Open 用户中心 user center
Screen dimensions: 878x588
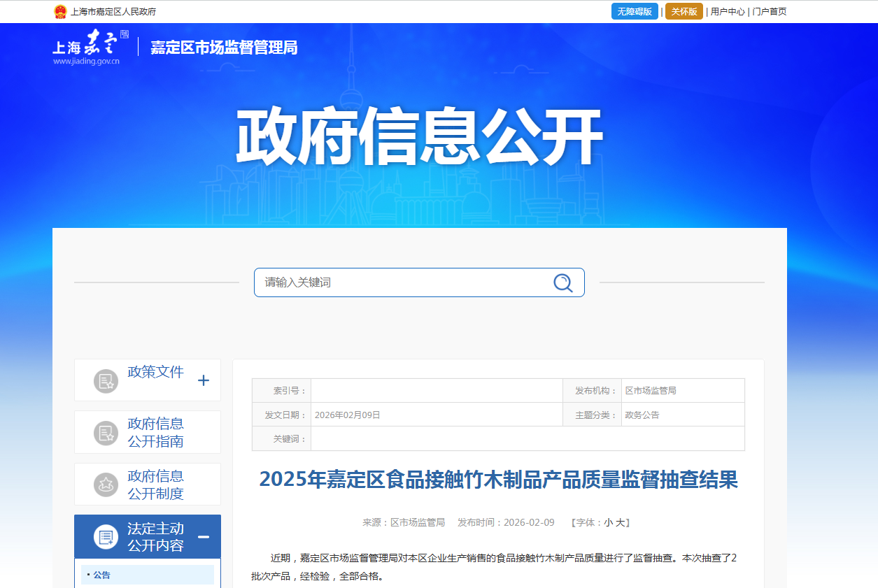[x=728, y=12]
